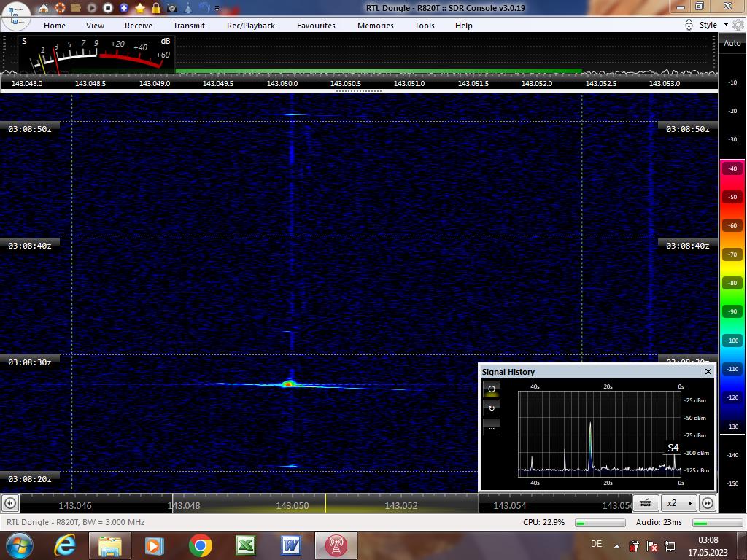The image size is (747, 560).
Task: Click 143.046 on the bottom frequency bar
Action: 75,506
